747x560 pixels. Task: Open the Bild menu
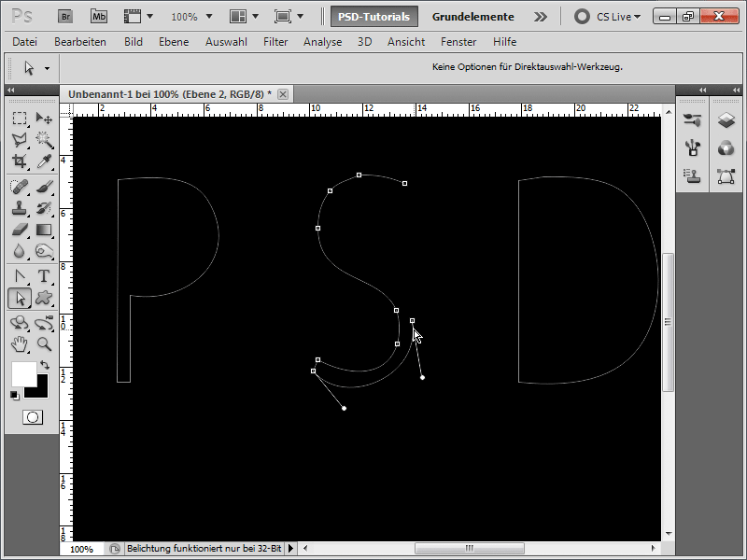[134, 42]
